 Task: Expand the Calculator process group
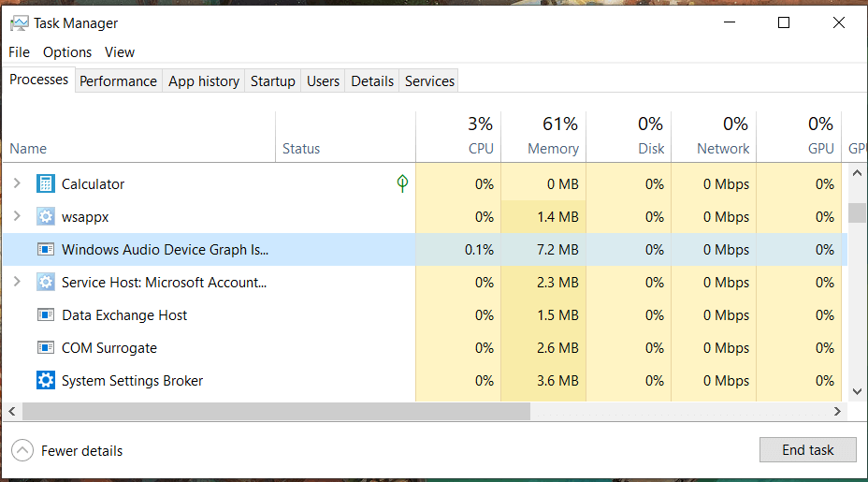point(17,183)
